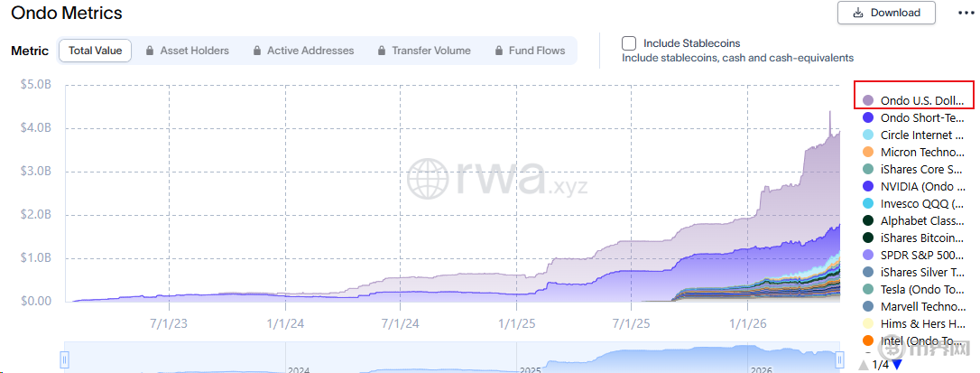Click the $5.0B y-axis label
Screen dimensions: 980x373
pos(35,85)
